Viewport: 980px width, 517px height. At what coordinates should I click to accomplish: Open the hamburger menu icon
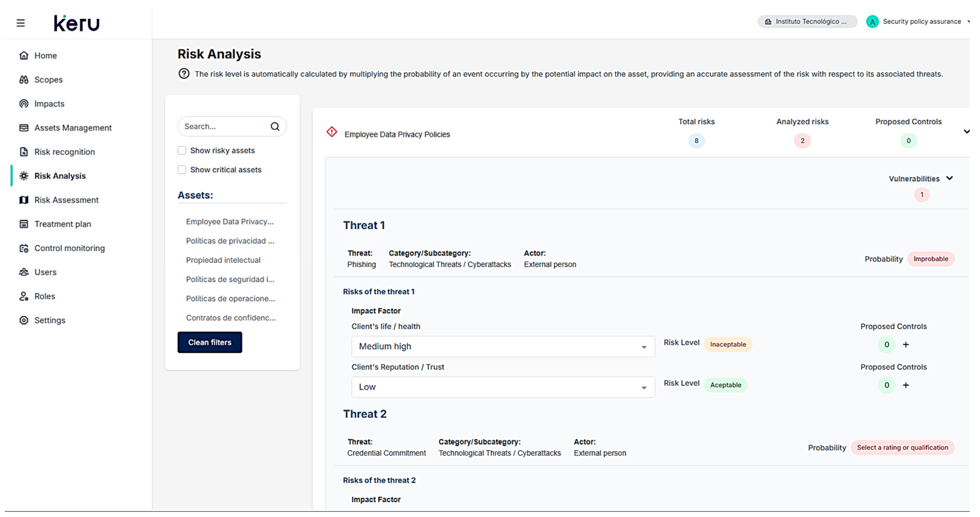[21, 23]
